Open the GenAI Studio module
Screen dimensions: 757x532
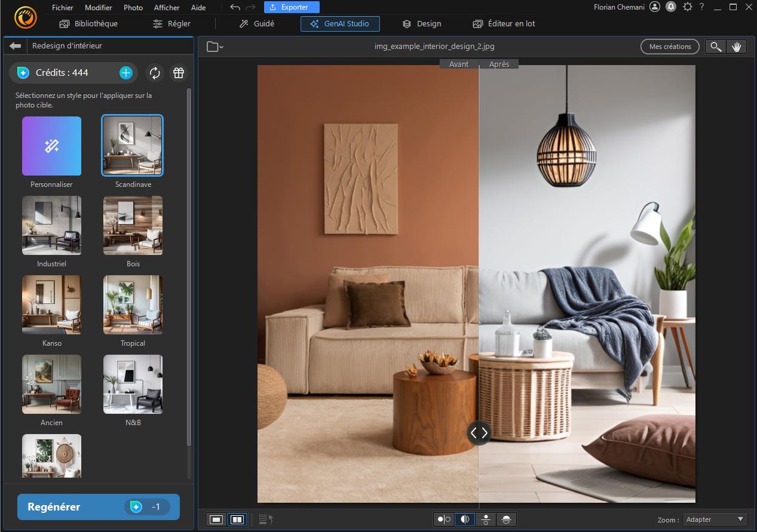coord(340,23)
